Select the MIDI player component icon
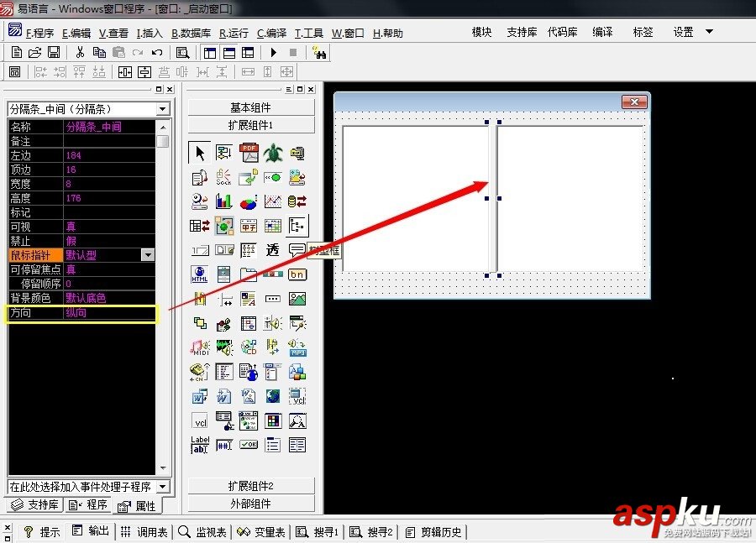Viewport: 756px width, 543px height. click(x=199, y=347)
